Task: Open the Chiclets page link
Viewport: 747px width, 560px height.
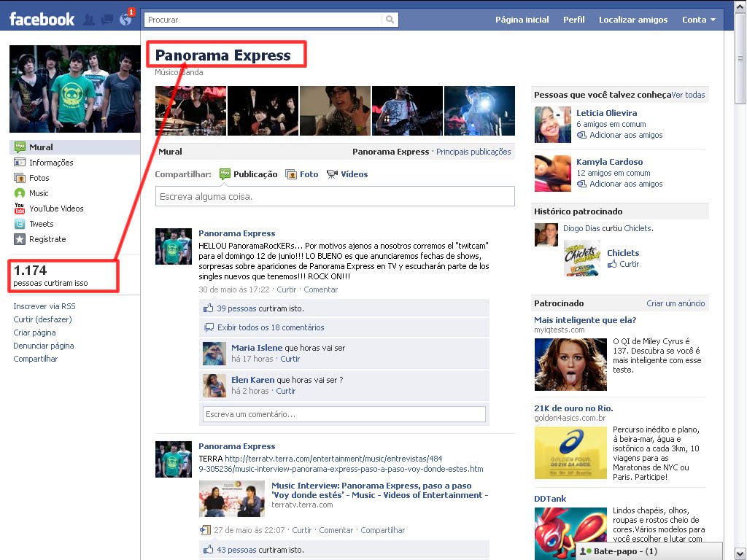Action: pos(623,253)
